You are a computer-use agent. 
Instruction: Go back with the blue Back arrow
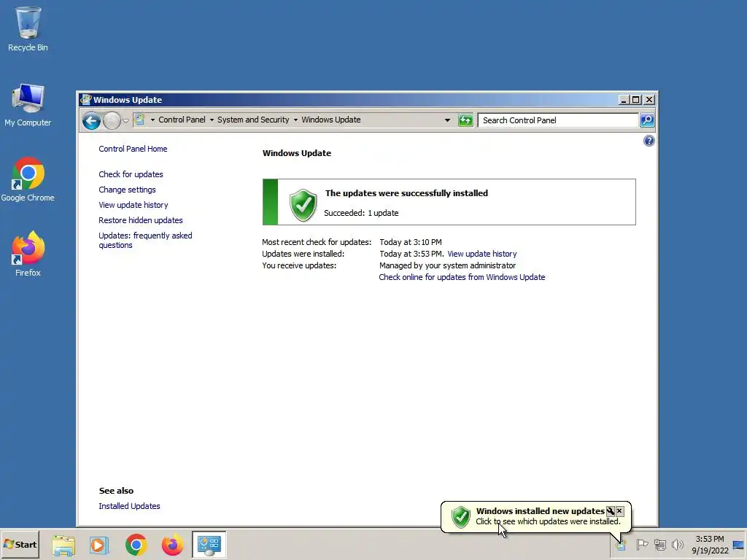(x=91, y=120)
